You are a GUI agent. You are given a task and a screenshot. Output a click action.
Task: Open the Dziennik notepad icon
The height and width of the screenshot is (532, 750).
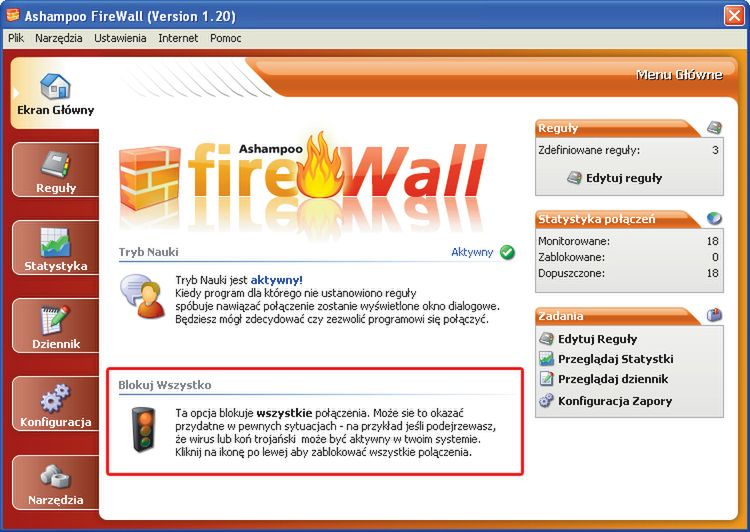(55, 320)
